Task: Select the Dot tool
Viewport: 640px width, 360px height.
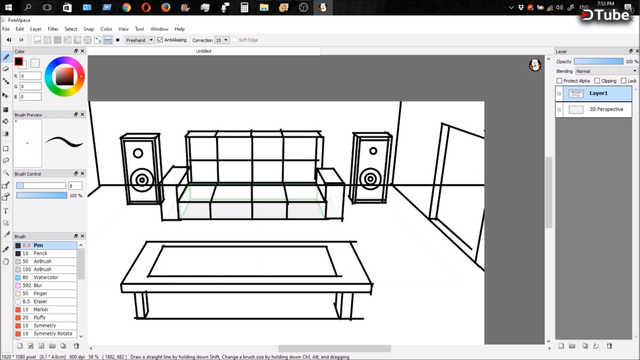Action: [6, 81]
